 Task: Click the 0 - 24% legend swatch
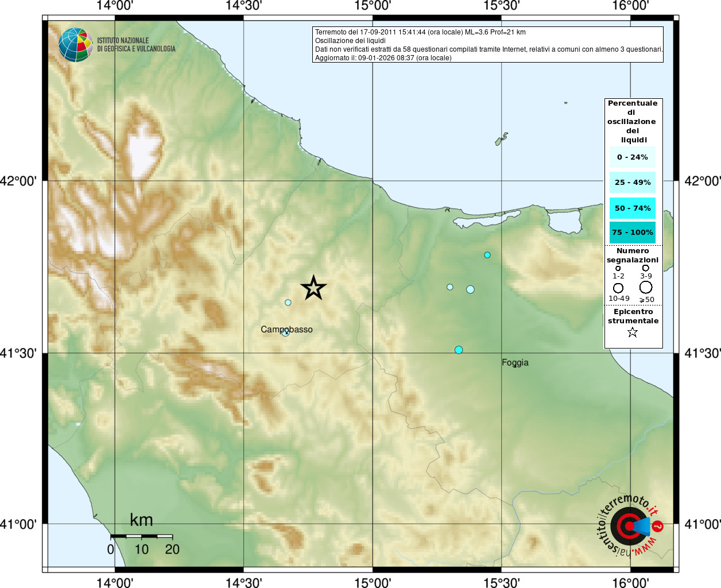633,157
